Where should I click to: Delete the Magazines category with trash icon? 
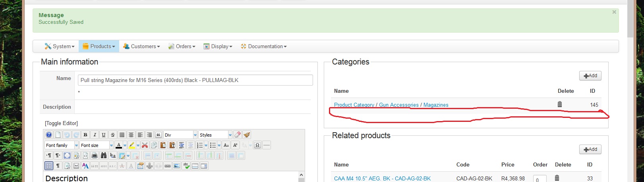tap(560, 104)
